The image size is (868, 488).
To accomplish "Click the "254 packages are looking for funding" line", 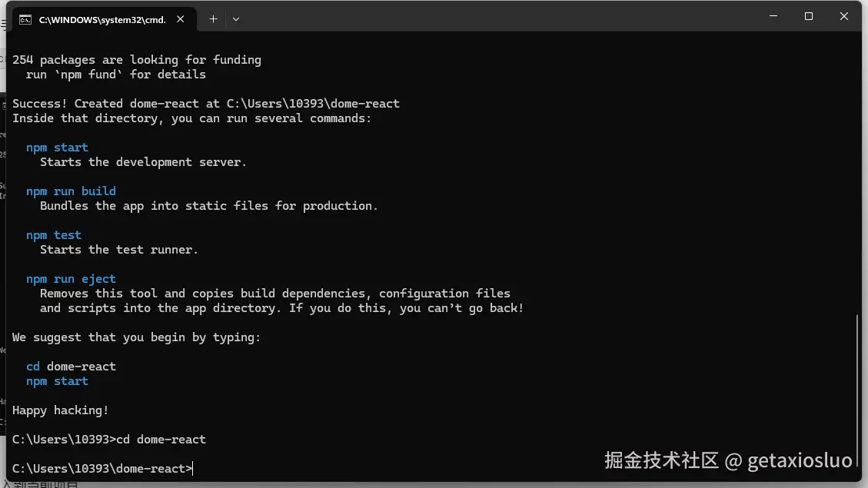I will pyautogui.click(x=137, y=60).
